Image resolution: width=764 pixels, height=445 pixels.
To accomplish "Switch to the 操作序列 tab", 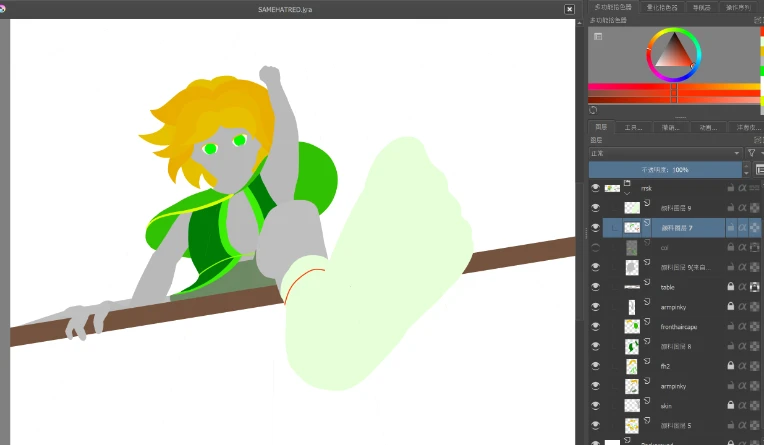I will tap(739, 7).
